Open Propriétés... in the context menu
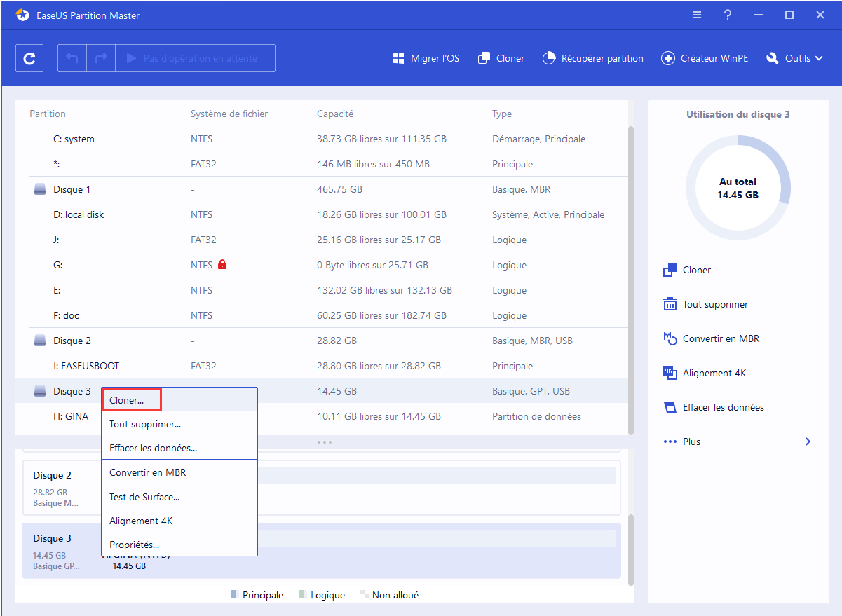Viewport: 842px width, 616px height. pos(179,545)
